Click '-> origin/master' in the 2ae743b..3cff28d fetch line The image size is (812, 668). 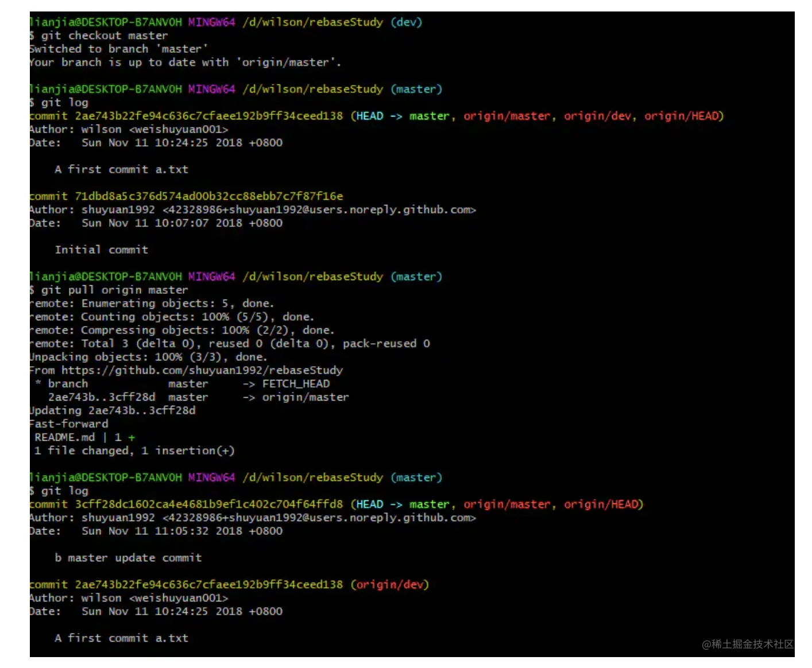pyautogui.click(x=295, y=397)
